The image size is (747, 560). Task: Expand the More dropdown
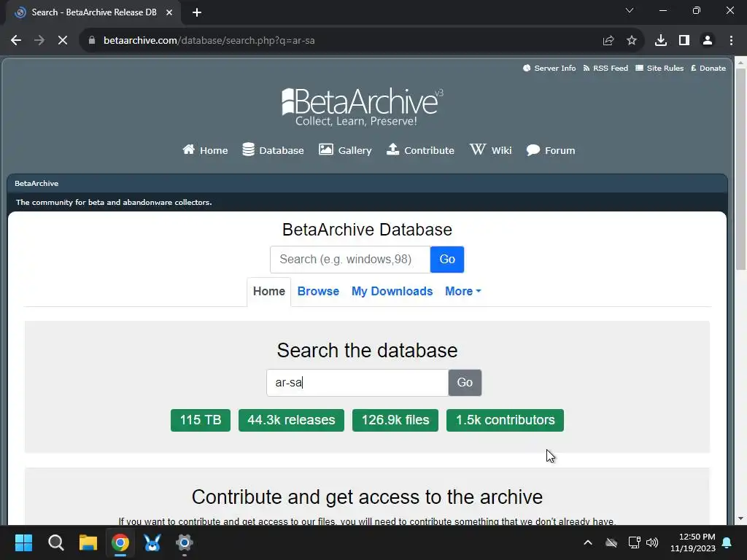click(463, 292)
